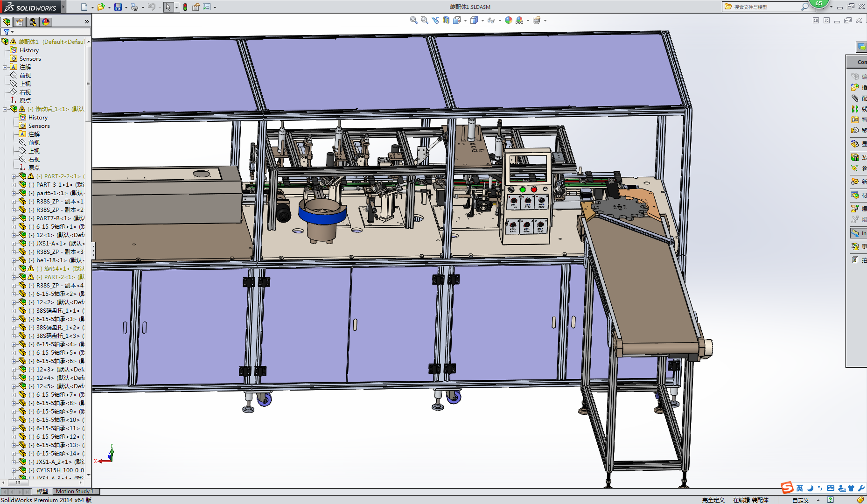Click the Save icon in the toolbar

(118, 7)
